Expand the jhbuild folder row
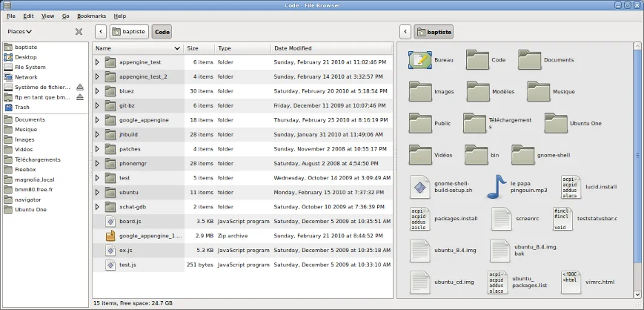The width and height of the screenshot is (644, 310). (97, 134)
